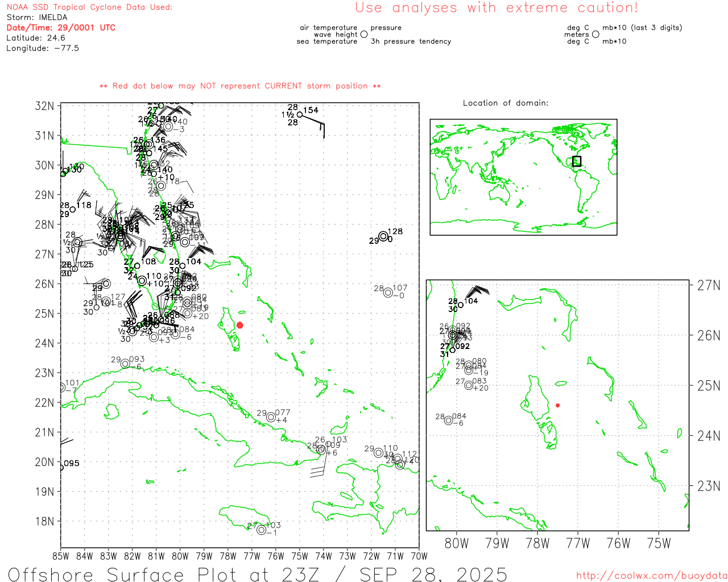Image resolution: width=728 pixels, height=582 pixels.
Task: Select buoy 28 084 in the inset map
Action: (449, 421)
